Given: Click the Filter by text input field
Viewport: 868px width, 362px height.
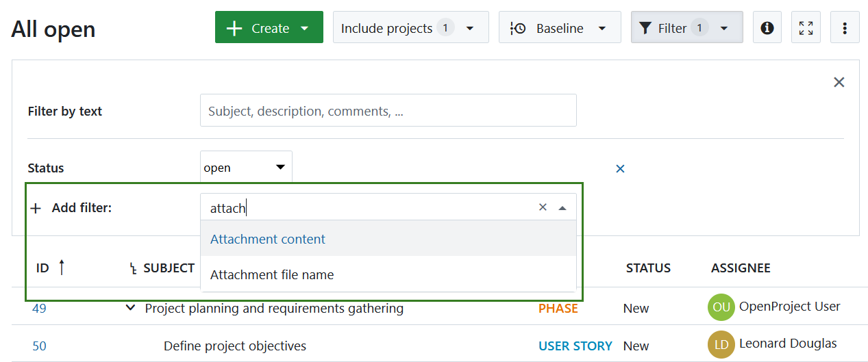Looking at the screenshot, I should coord(388,111).
